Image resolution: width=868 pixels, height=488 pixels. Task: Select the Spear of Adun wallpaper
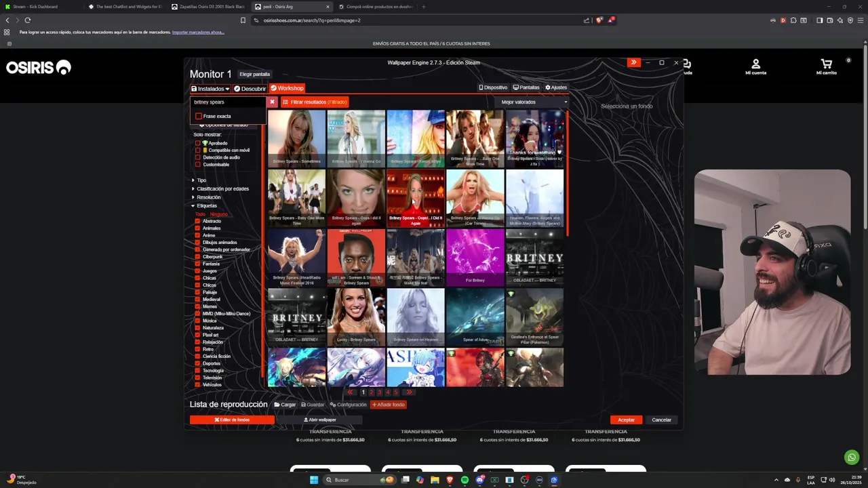[x=475, y=317]
